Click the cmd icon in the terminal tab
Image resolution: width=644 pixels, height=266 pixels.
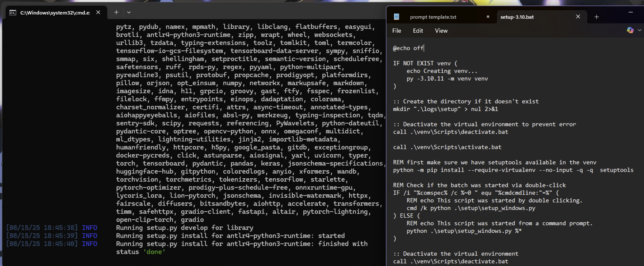(x=12, y=12)
